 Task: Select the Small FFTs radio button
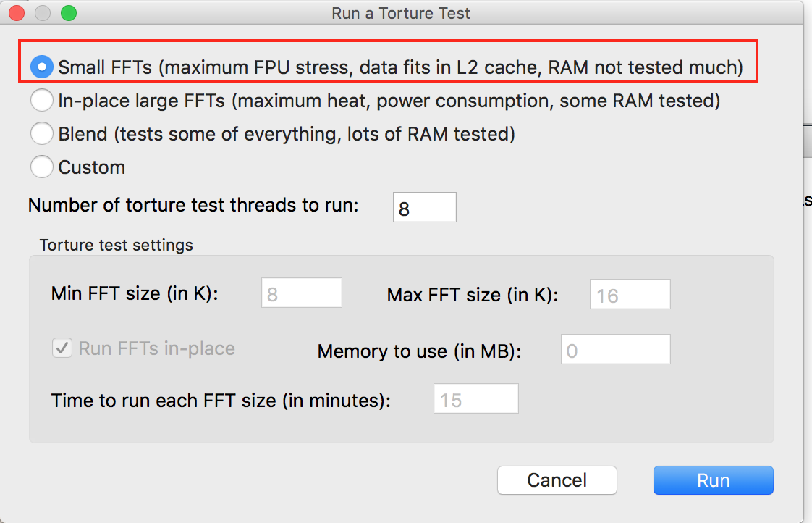(x=41, y=67)
